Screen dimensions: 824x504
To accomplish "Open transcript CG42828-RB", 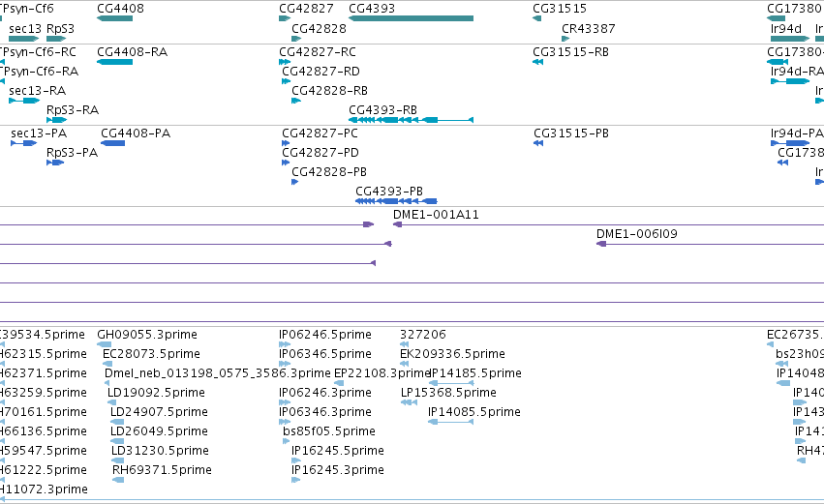I will tap(329, 91).
